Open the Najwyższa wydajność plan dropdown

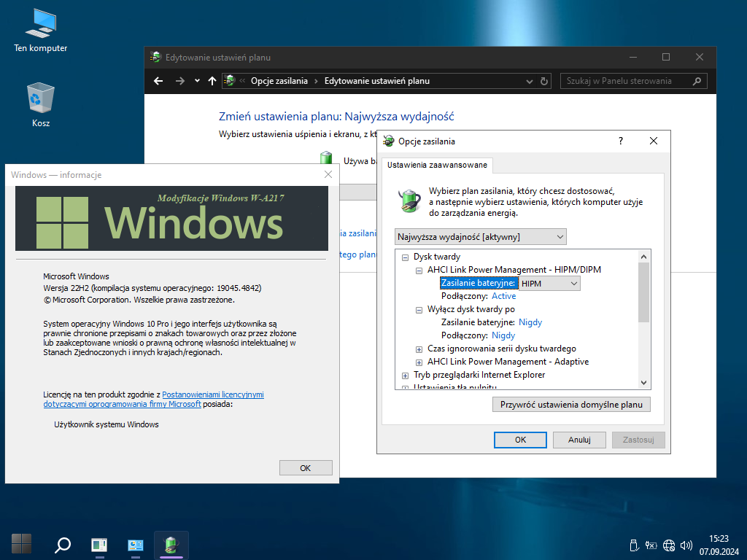point(480,237)
